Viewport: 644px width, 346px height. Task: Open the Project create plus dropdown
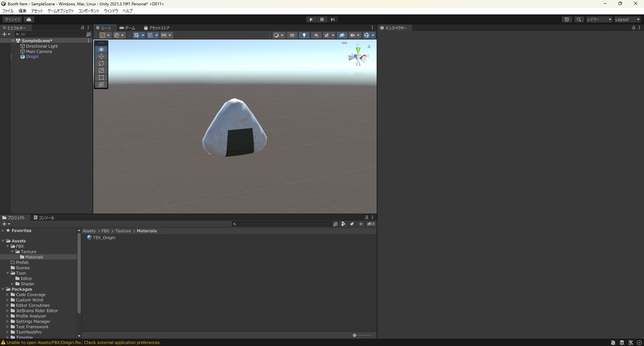(x=6, y=224)
